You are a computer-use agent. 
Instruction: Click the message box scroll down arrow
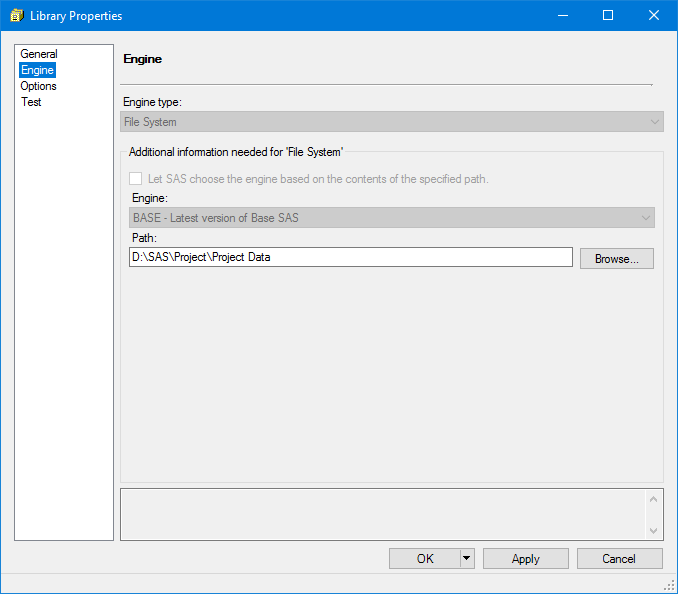point(654,530)
